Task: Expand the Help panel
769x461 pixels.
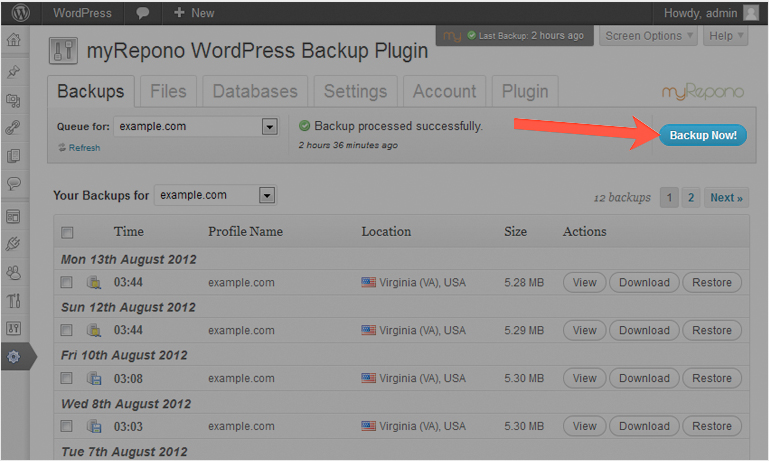Action: tap(725, 36)
